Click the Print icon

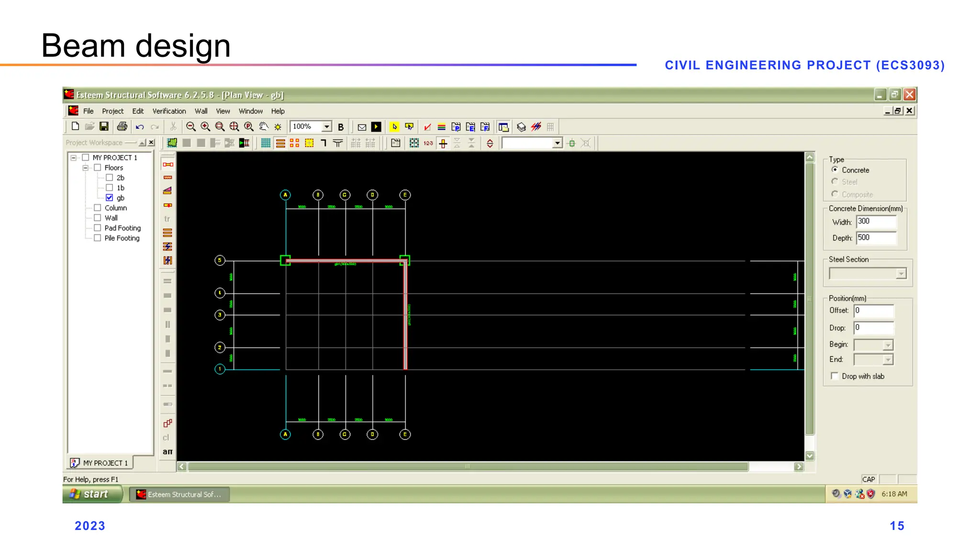click(x=122, y=127)
